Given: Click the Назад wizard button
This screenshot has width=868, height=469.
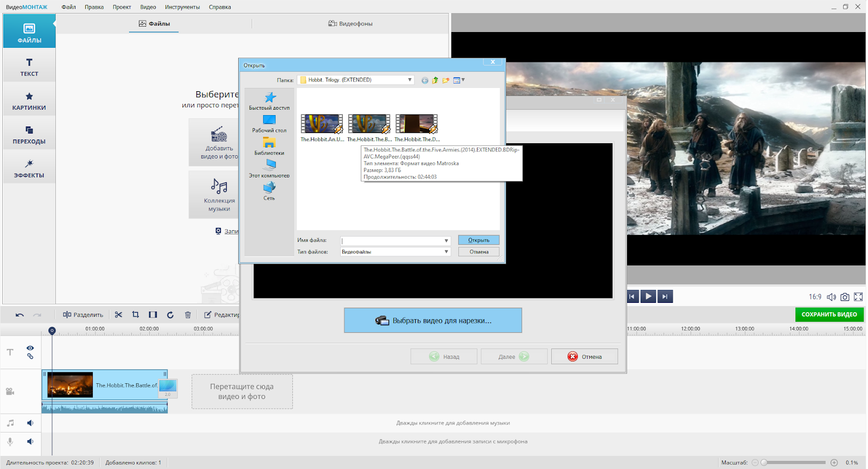Looking at the screenshot, I should click(444, 357).
